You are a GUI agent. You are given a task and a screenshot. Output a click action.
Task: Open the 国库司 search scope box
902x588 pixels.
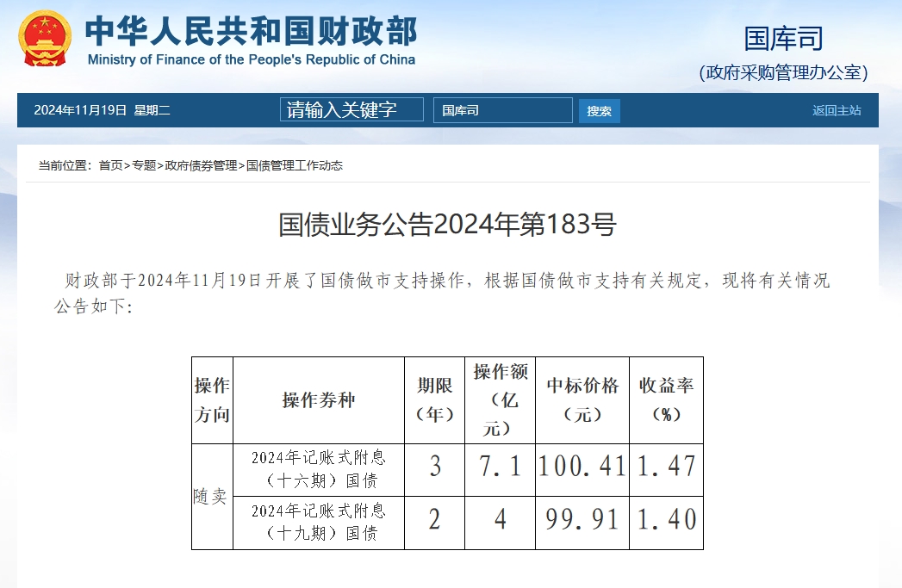click(x=503, y=110)
